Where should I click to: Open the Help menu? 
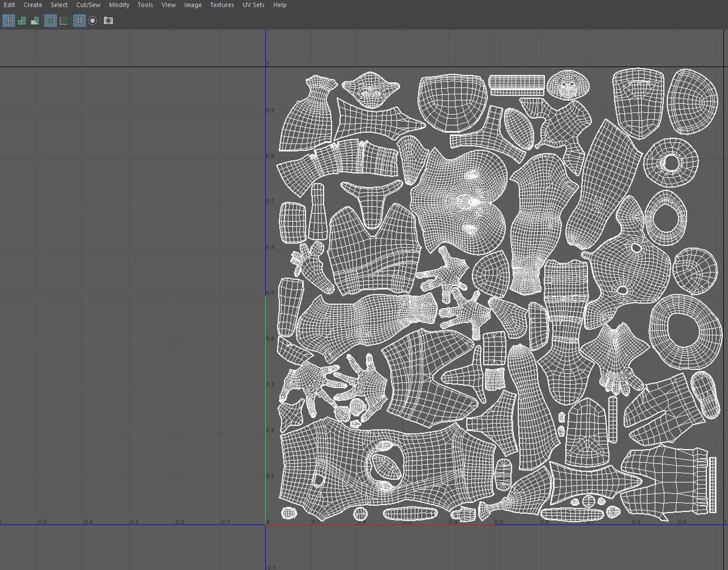280,5
